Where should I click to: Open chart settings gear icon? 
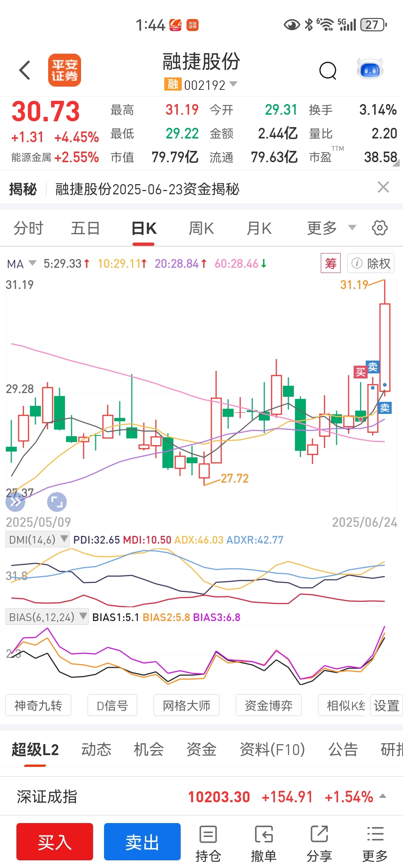380,228
